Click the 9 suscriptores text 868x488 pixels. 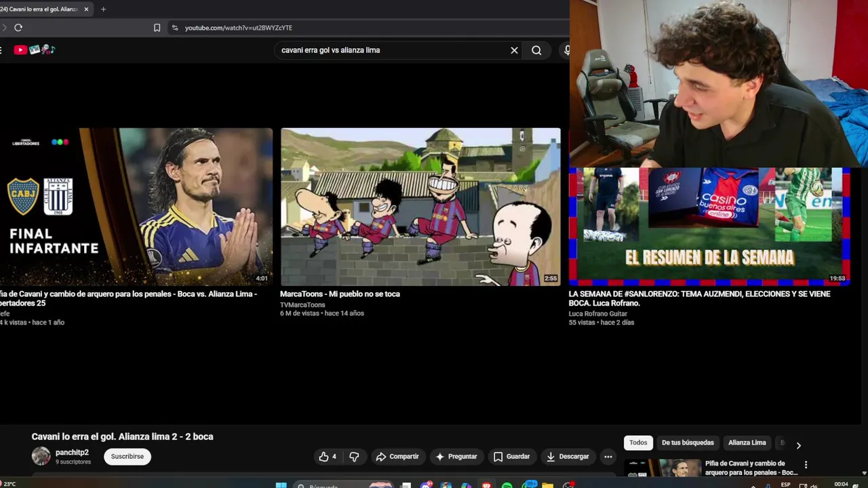73,462
